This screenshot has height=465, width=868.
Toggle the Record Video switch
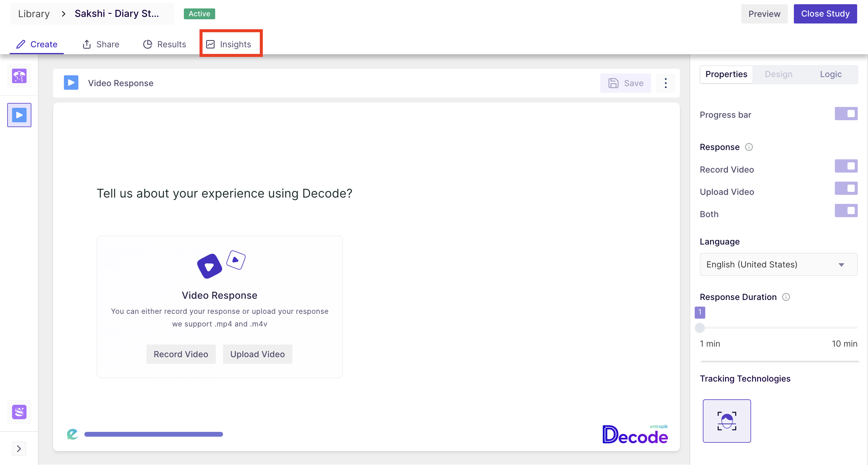click(846, 166)
